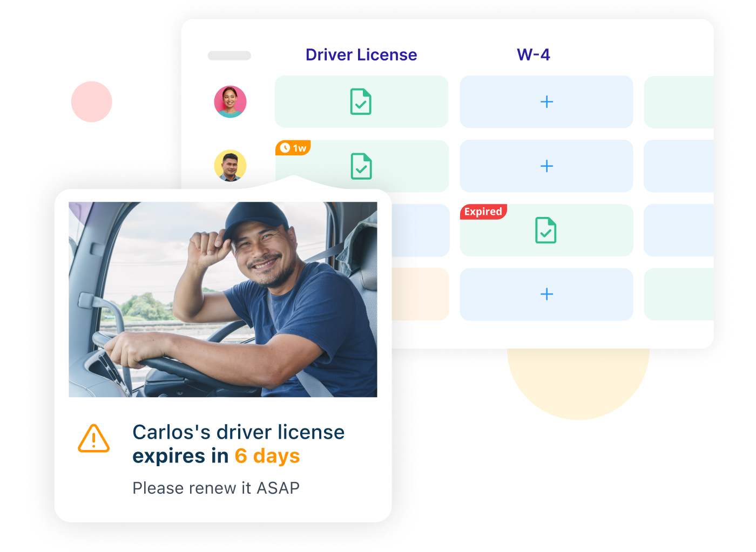
Task: Click the bottom-row plus upload control
Action: (546, 294)
